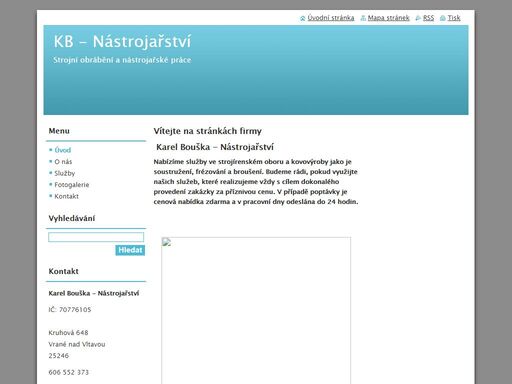Open the Mapa stránek link

(x=388, y=18)
